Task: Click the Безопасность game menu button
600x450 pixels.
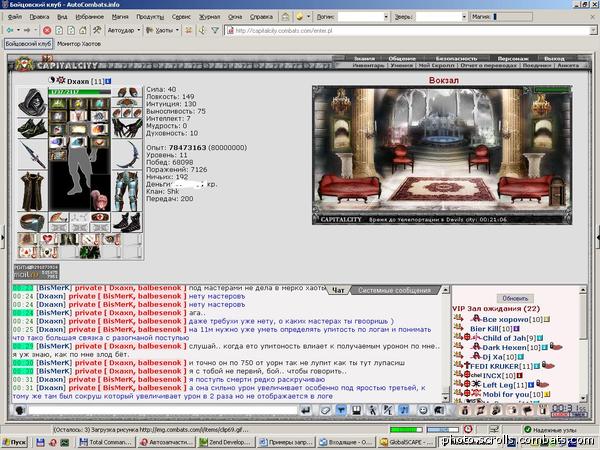Action: (x=457, y=59)
